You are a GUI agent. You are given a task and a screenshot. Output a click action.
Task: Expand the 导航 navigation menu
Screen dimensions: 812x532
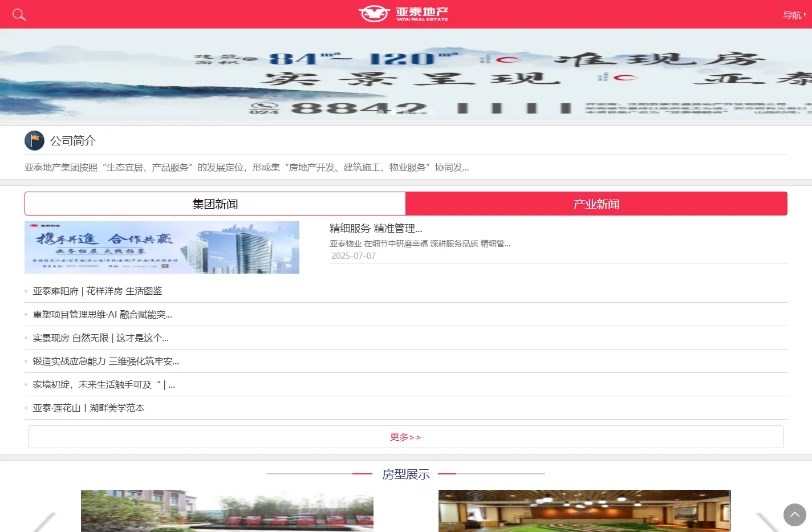click(x=794, y=15)
